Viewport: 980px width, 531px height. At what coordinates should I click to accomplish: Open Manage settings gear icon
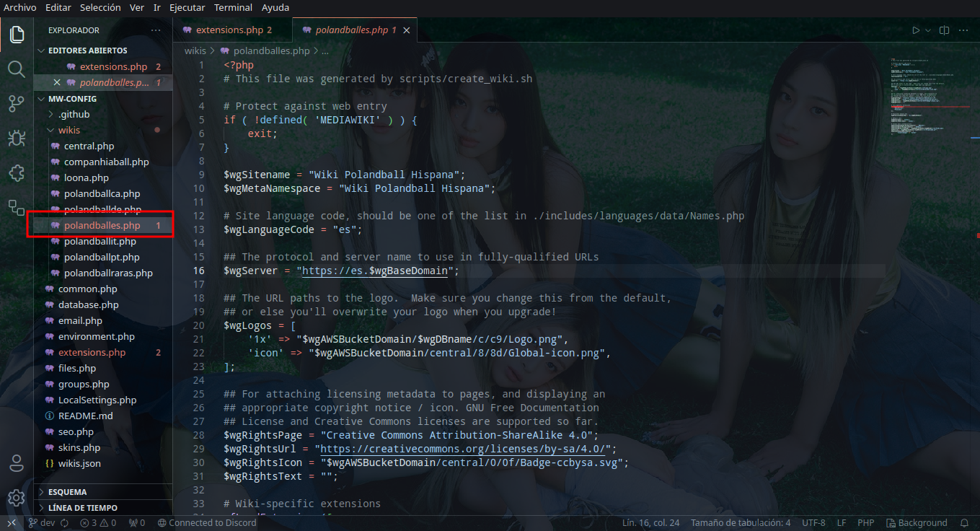17,498
